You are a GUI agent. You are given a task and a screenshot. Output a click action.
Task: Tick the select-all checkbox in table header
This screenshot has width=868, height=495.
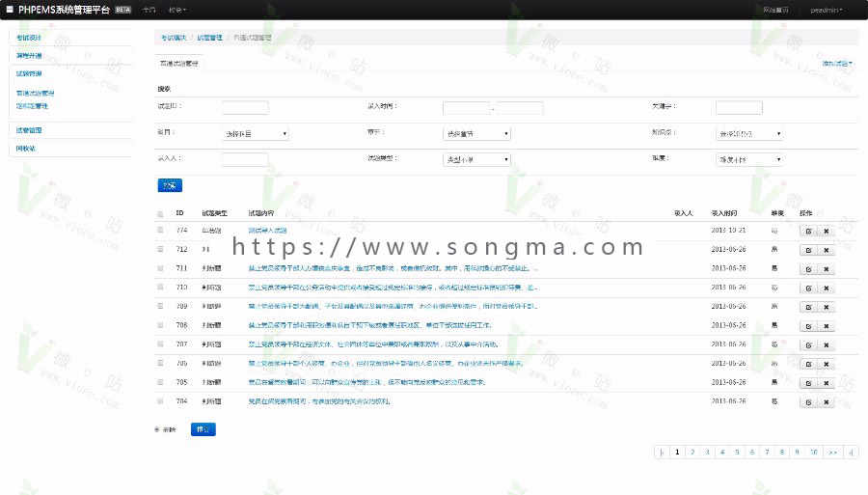coord(160,213)
